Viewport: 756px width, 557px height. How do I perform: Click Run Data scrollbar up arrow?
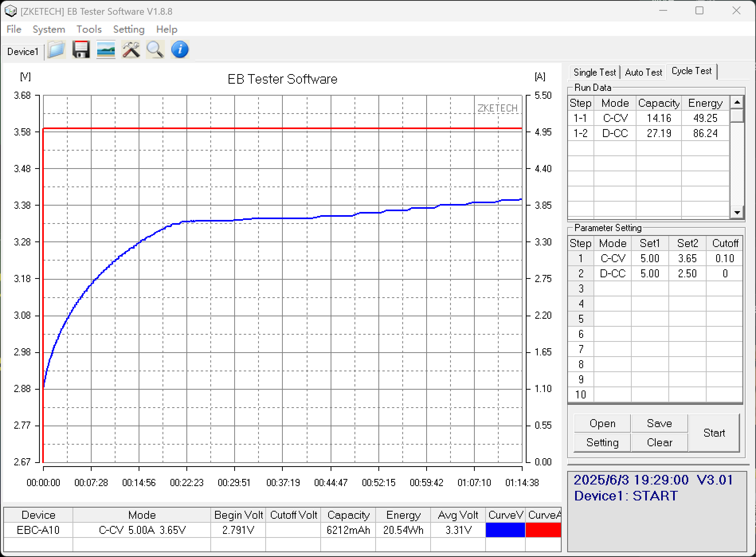[737, 102]
